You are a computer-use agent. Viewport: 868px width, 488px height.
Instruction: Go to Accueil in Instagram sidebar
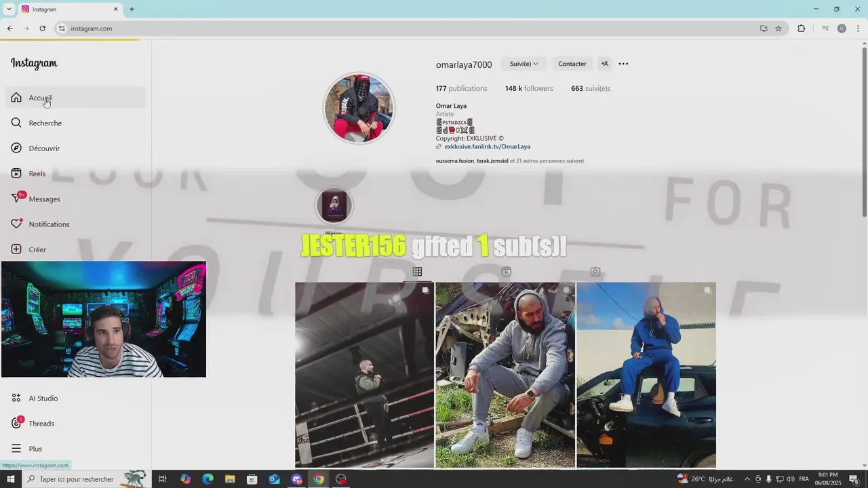pos(76,98)
